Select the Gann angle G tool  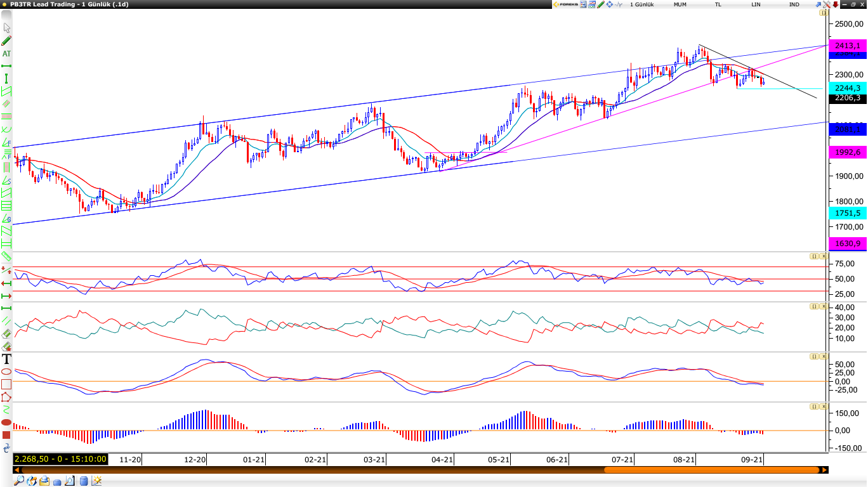6,218
